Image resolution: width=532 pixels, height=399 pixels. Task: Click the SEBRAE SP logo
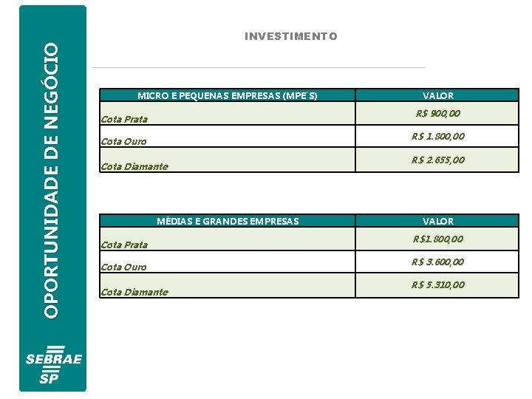point(53,365)
